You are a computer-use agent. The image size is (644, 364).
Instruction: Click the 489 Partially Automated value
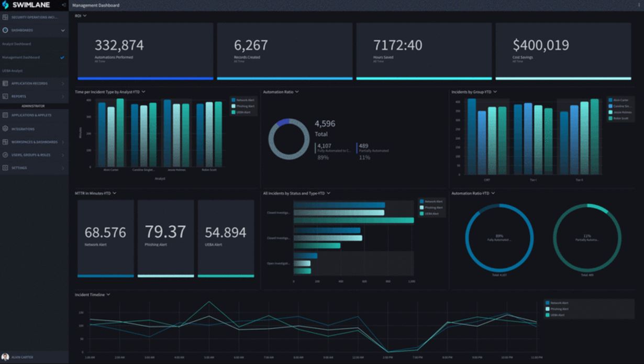click(x=363, y=146)
